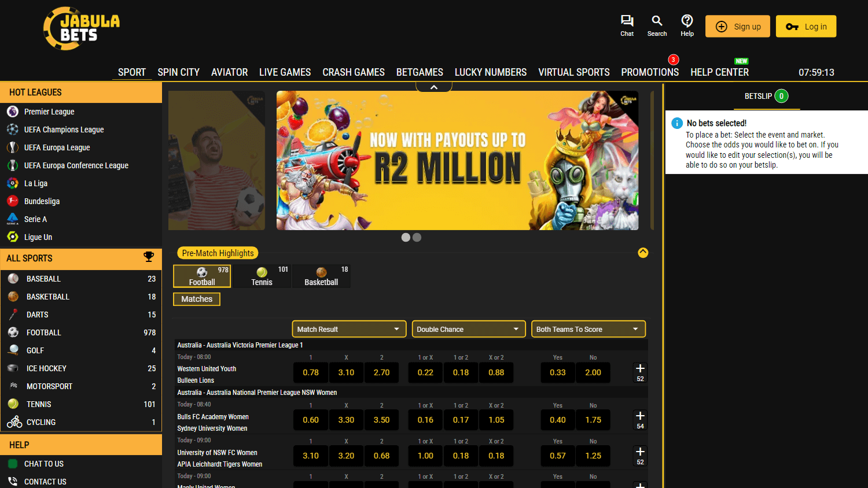Expand more markets for Bulls FC Academy Women

[640, 420]
